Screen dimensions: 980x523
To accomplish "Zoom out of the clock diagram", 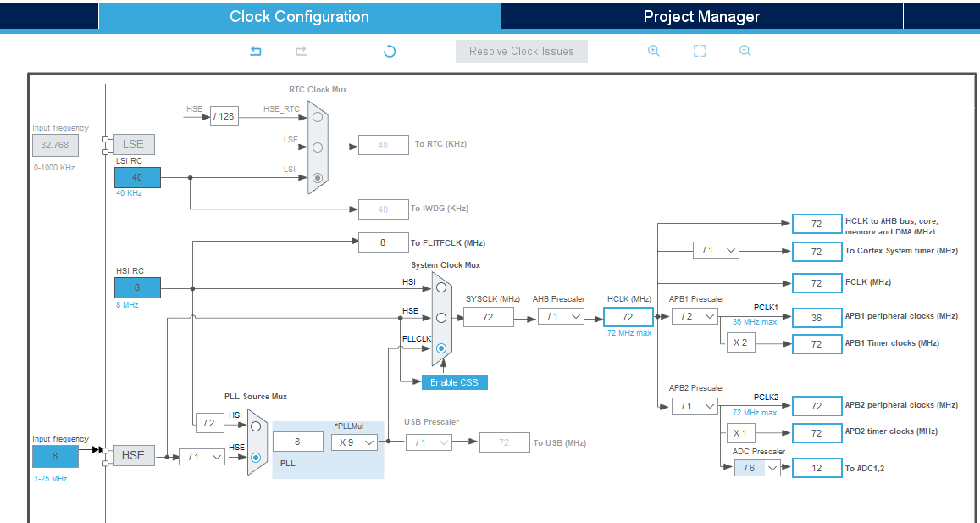I will [x=745, y=52].
